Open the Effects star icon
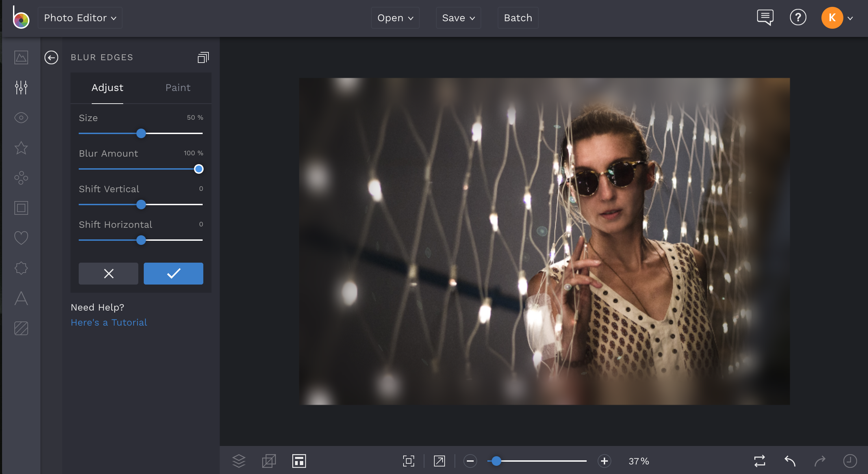 pos(21,148)
